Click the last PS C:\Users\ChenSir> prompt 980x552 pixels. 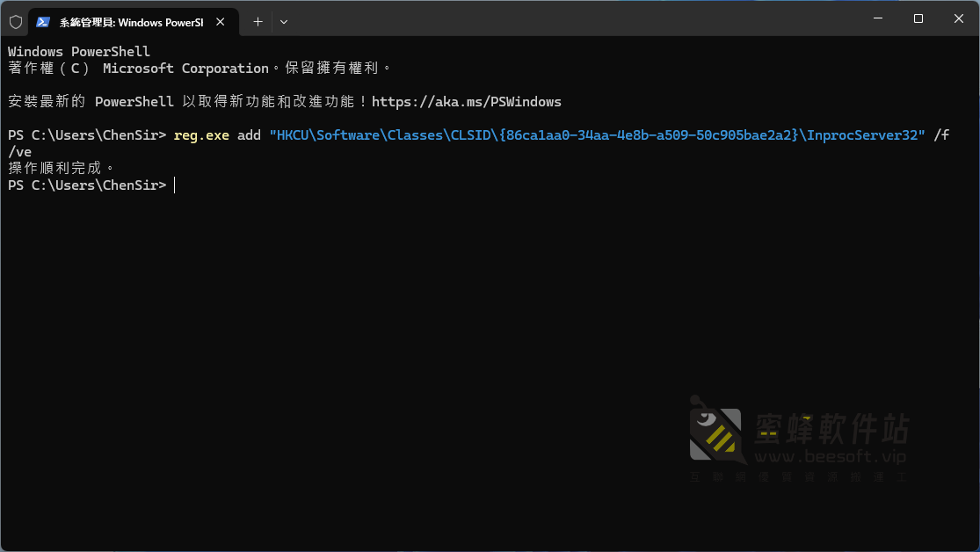point(87,185)
